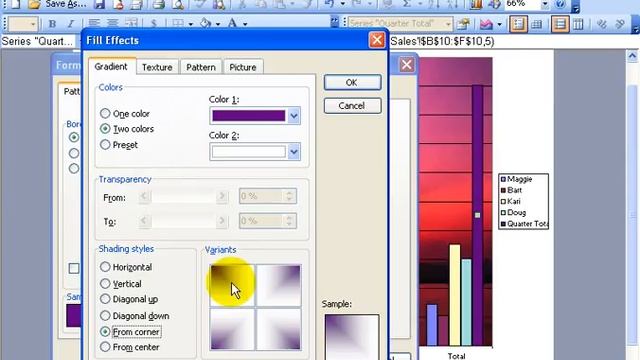Click the Color 2 white swatch
Image resolution: width=640 pixels, height=360 pixels.
click(249, 152)
